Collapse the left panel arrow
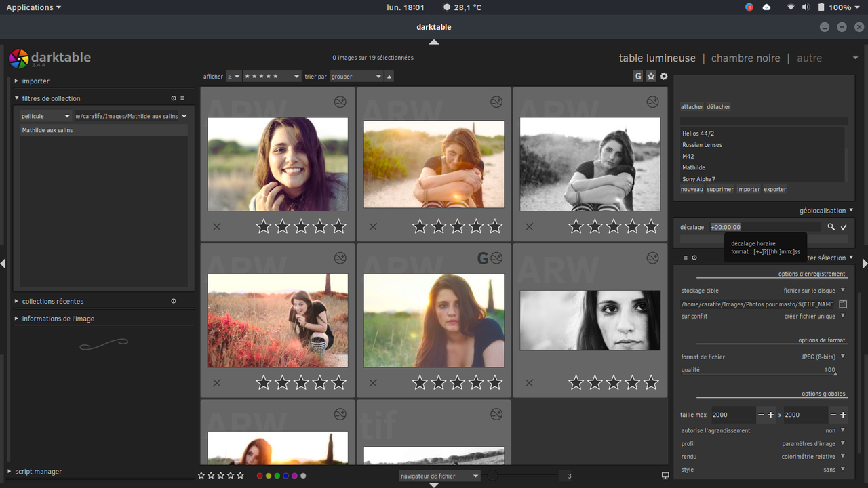This screenshot has width=868, height=488. click(x=3, y=263)
